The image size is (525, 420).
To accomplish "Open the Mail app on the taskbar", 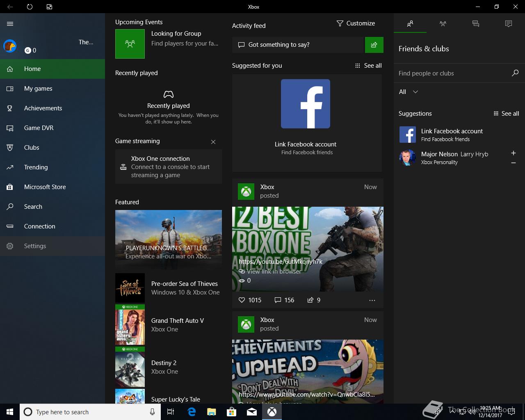I will click(x=252, y=412).
